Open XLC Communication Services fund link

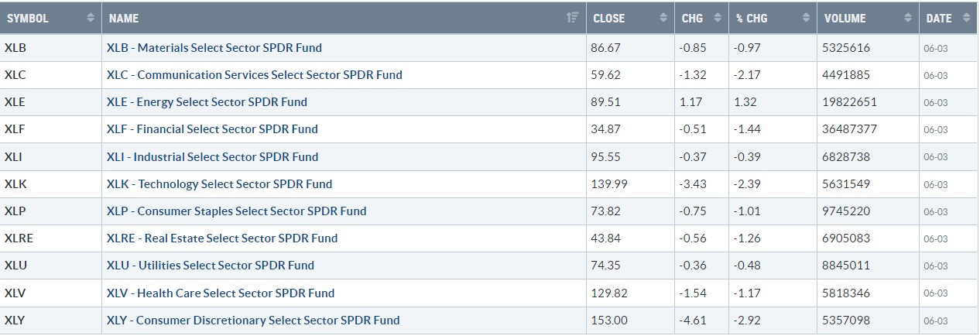click(255, 75)
